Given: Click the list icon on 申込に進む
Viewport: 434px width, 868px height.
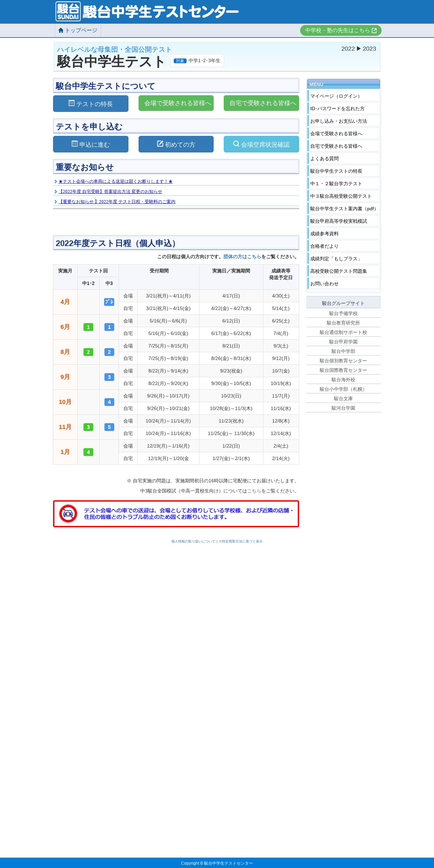Looking at the screenshot, I should click(x=75, y=144).
